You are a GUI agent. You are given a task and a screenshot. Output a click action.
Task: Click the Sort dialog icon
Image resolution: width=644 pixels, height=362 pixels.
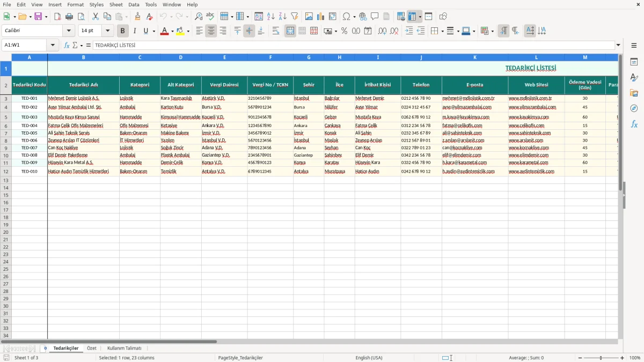pos(259,17)
